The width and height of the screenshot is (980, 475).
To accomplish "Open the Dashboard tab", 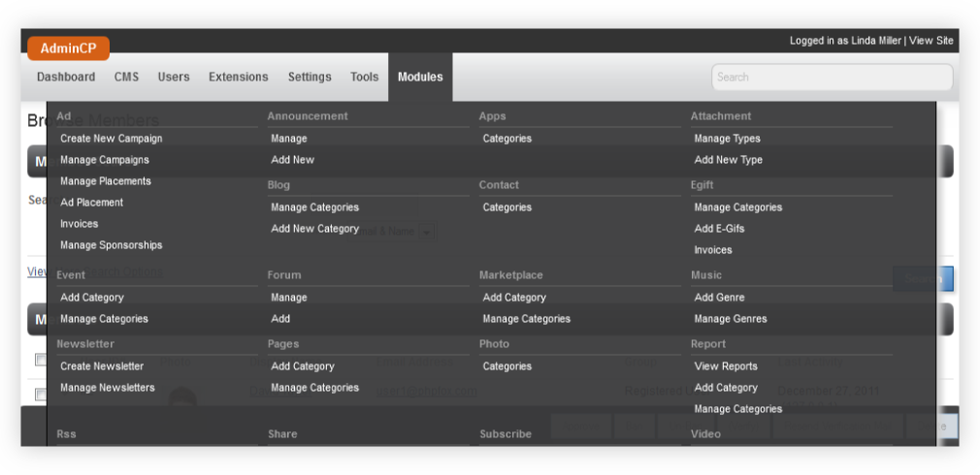I will (66, 78).
